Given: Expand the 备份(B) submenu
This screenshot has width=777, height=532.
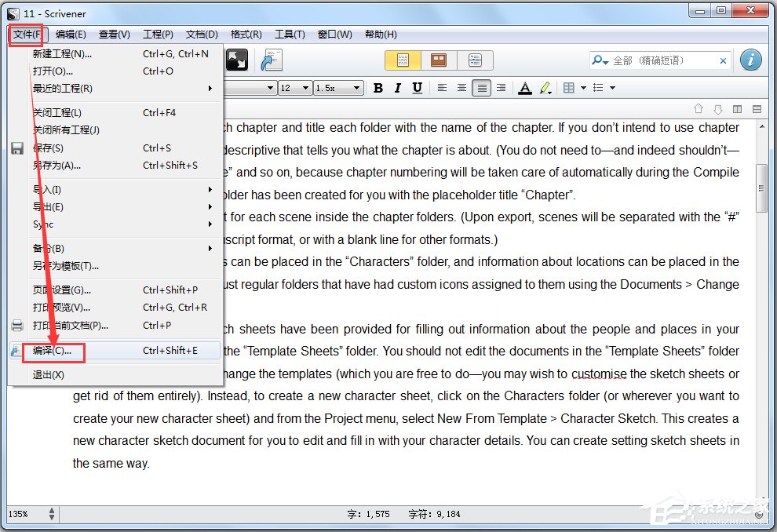Looking at the screenshot, I should coord(115,248).
